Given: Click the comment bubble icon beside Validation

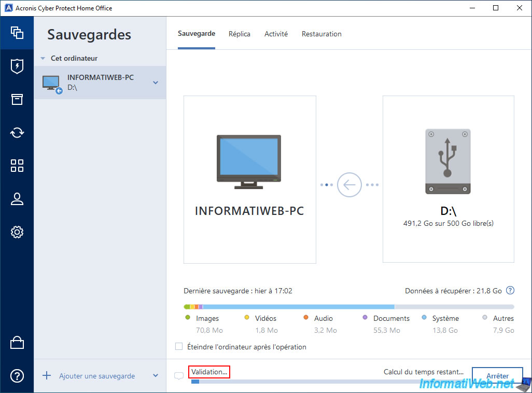Looking at the screenshot, I should point(179,376).
